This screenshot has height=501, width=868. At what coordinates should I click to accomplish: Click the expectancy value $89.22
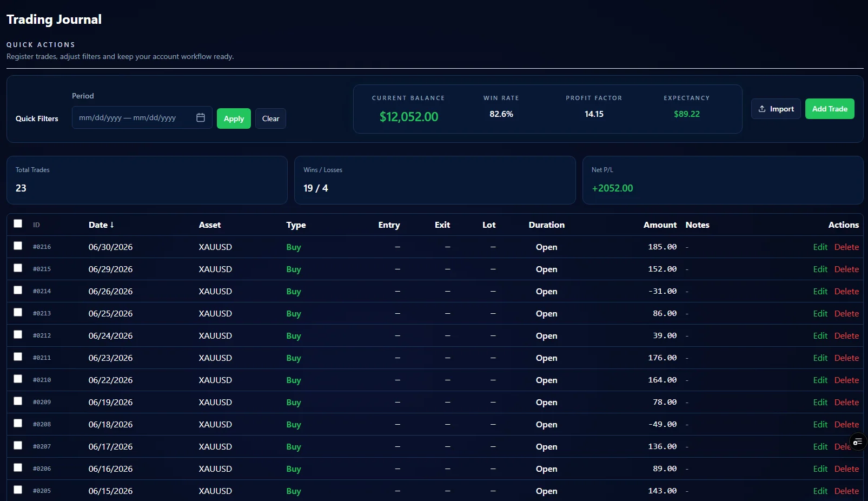[x=687, y=114]
